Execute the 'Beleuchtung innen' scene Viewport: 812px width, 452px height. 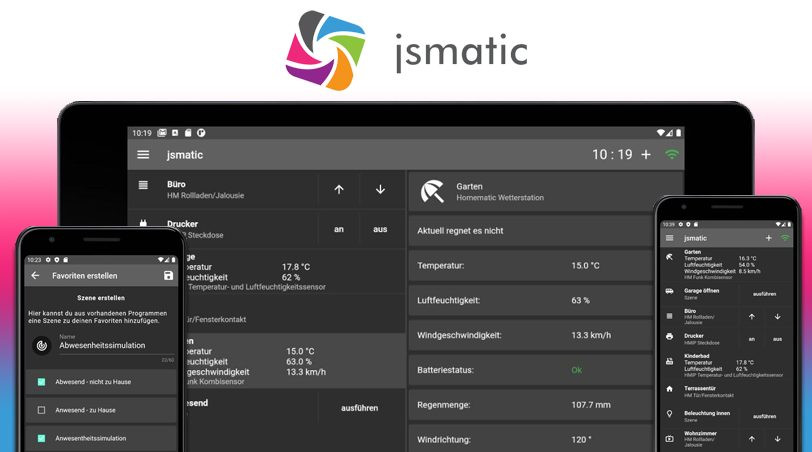click(764, 416)
